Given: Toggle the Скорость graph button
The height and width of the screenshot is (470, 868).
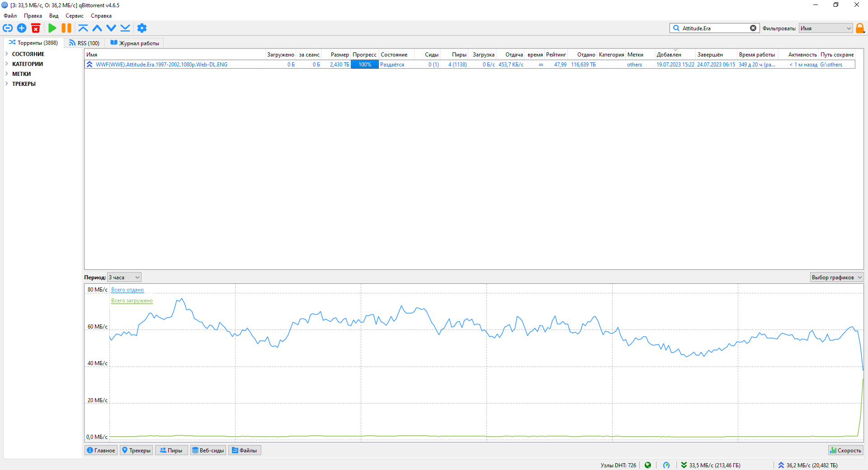Looking at the screenshot, I should [845, 450].
